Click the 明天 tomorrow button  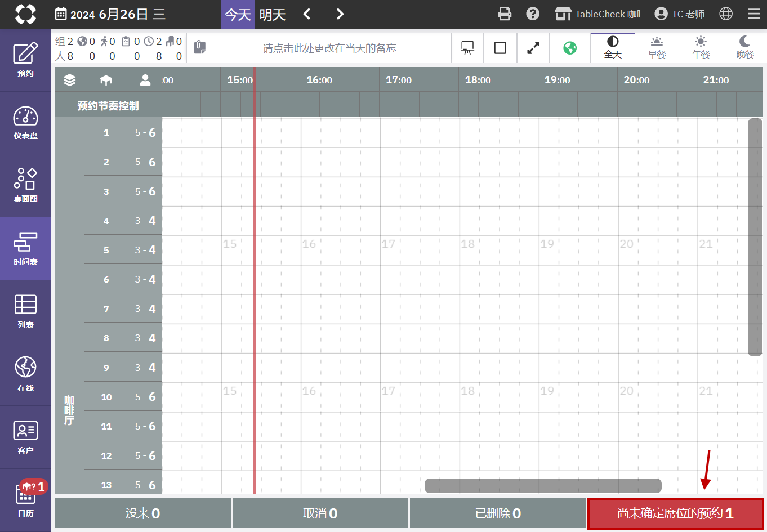click(273, 14)
